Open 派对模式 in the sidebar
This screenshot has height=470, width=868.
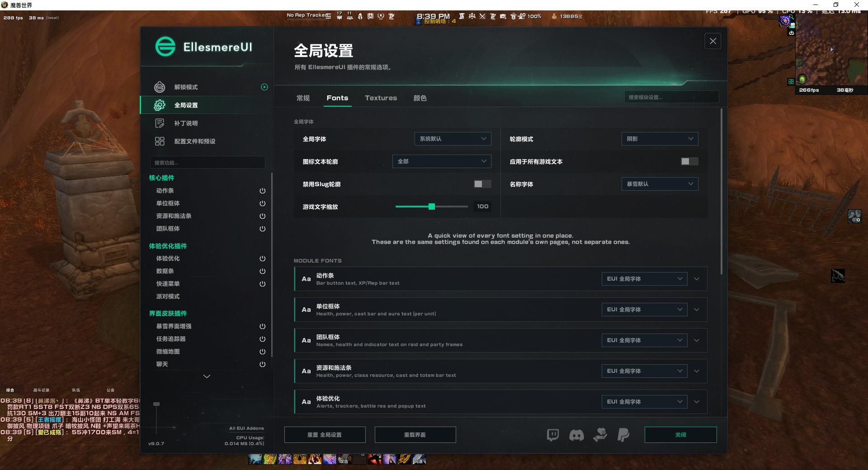[x=168, y=296]
